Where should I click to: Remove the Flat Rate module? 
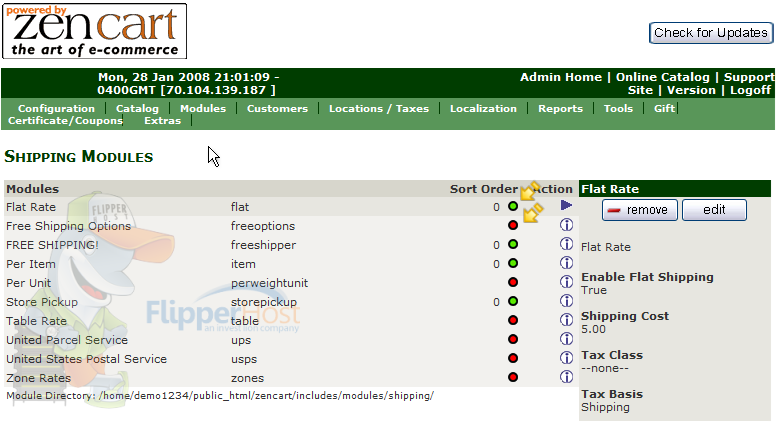click(x=639, y=210)
